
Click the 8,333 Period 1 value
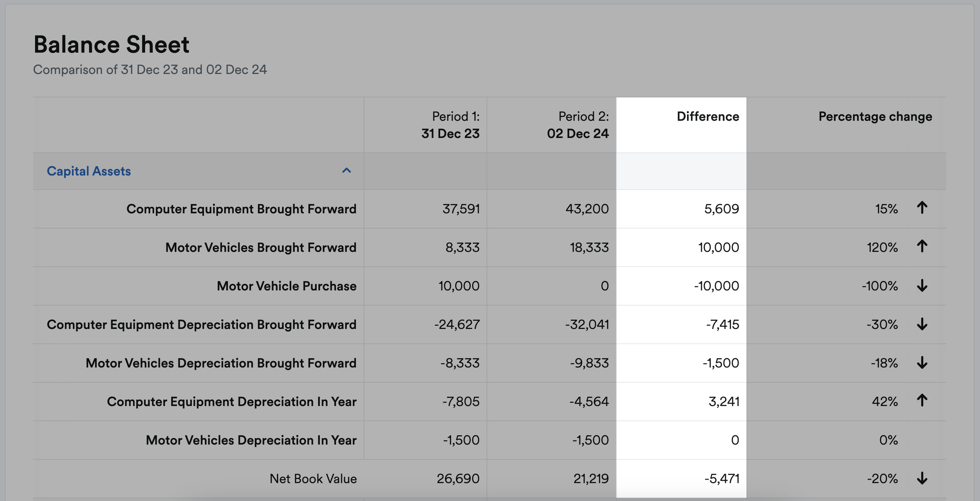[462, 247]
